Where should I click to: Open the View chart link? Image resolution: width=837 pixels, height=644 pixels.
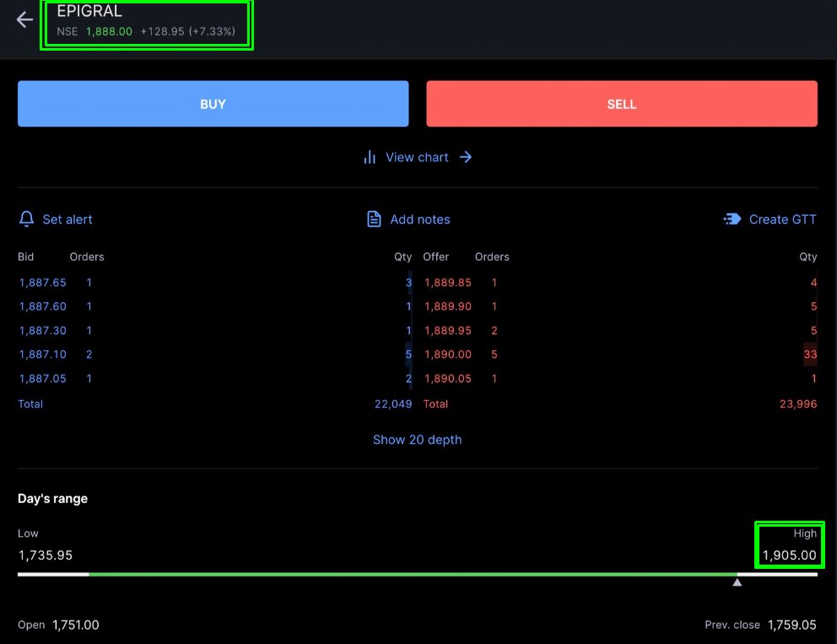click(417, 157)
